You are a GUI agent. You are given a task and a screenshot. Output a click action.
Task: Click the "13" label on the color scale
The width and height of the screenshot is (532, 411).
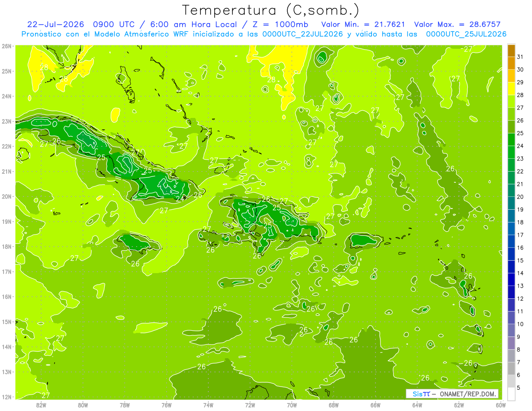coord(520,286)
